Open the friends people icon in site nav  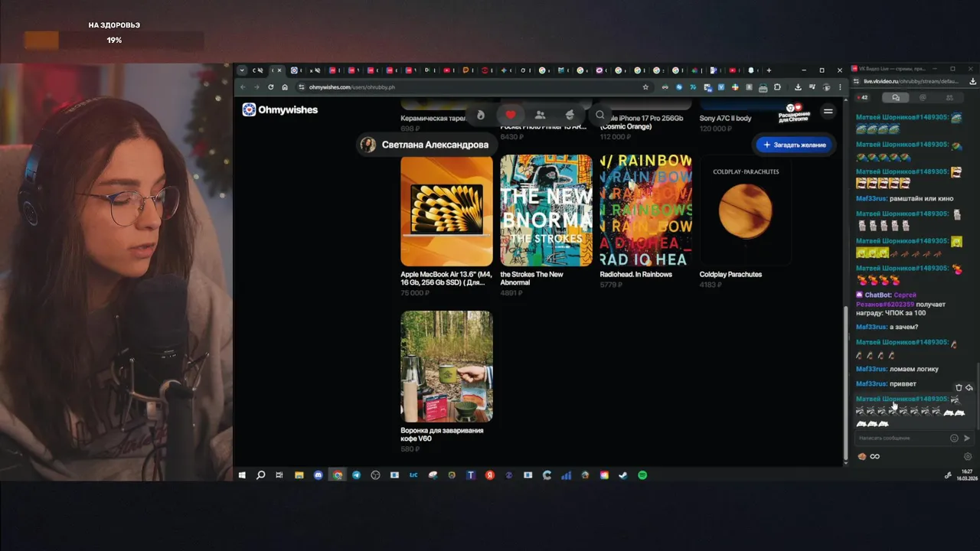[540, 115]
